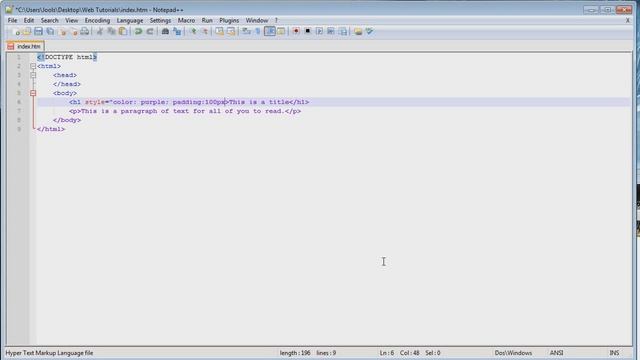Click the Paste clipboard toolbar icon
The height and width of the screenshot is (360, 640).
point(122,31)
